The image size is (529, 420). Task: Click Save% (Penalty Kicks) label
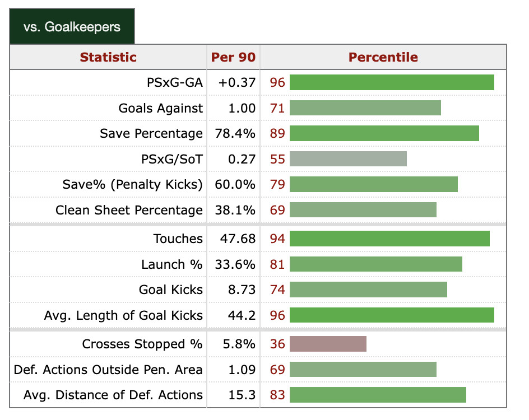132,184
